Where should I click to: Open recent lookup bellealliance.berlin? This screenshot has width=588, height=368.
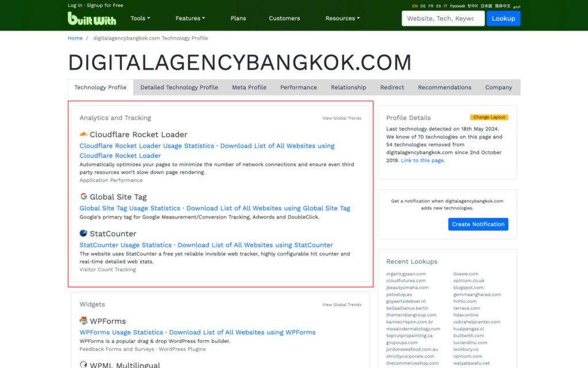(407, 308)
